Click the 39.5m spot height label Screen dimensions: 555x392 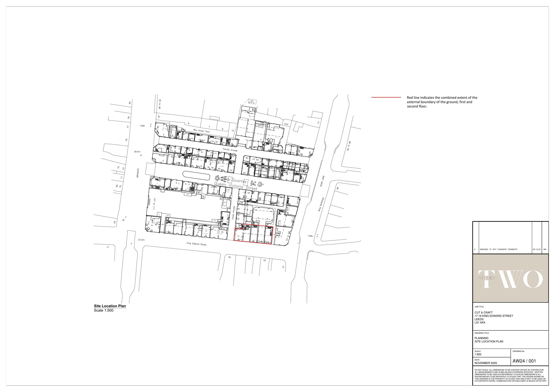(x=137, y=152)
